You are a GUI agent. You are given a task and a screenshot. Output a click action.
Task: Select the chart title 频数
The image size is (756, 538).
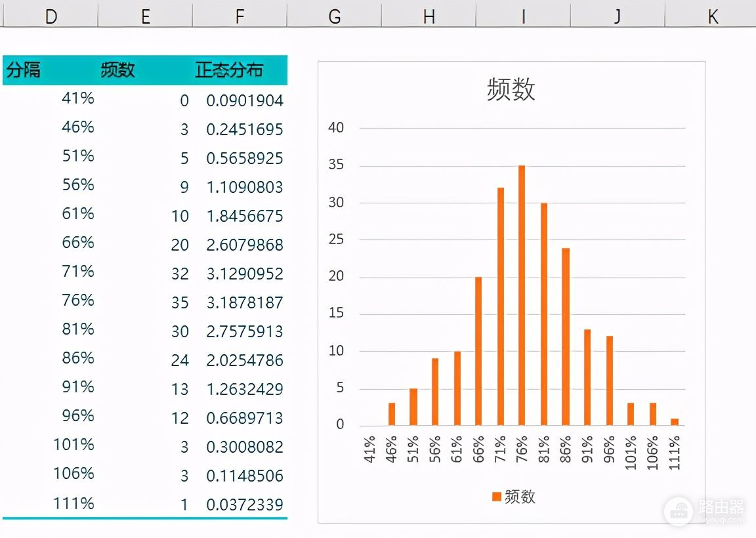tap(511, 89)
